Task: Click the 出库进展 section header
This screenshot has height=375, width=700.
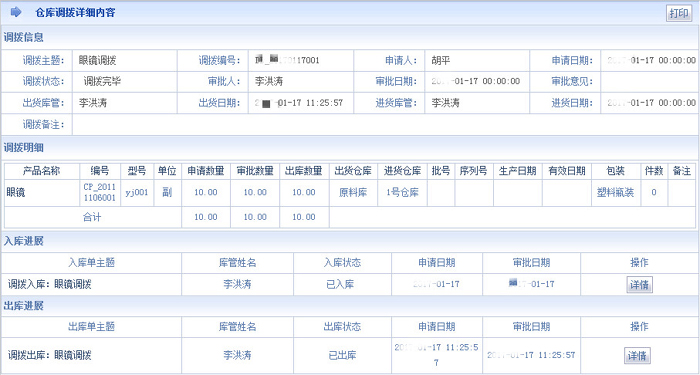Action: tap(24, 306)
